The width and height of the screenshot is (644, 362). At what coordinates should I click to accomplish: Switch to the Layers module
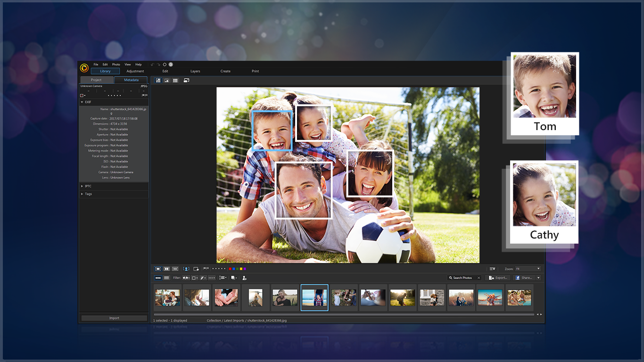pos(195,71)
